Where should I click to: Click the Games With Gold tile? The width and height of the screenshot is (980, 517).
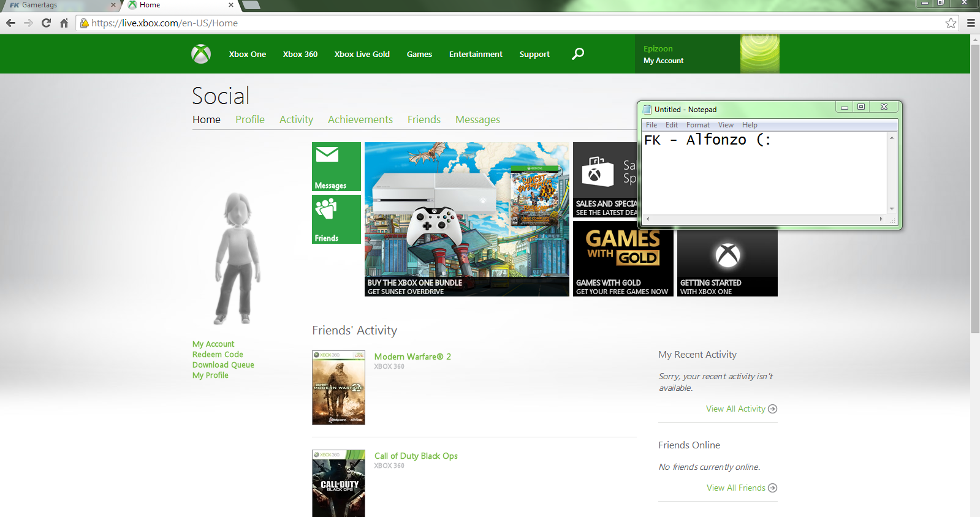coord(623,258)
